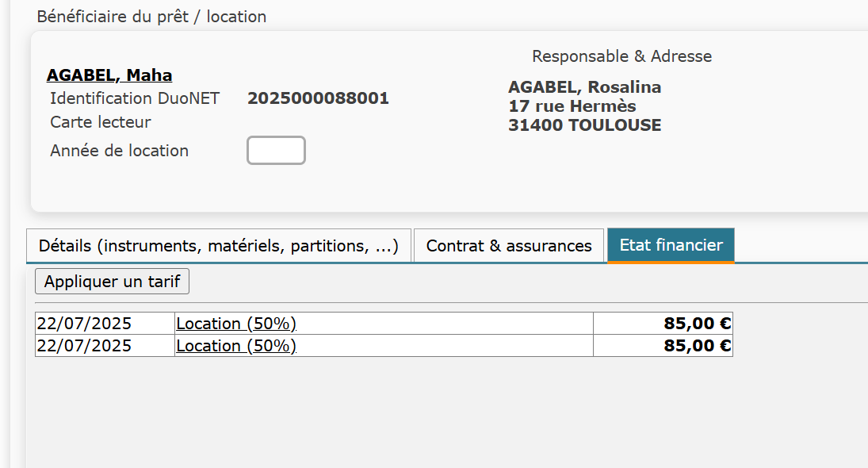Click the Carte lecteur label
868x468 pixels.
[x=100, y=122]
